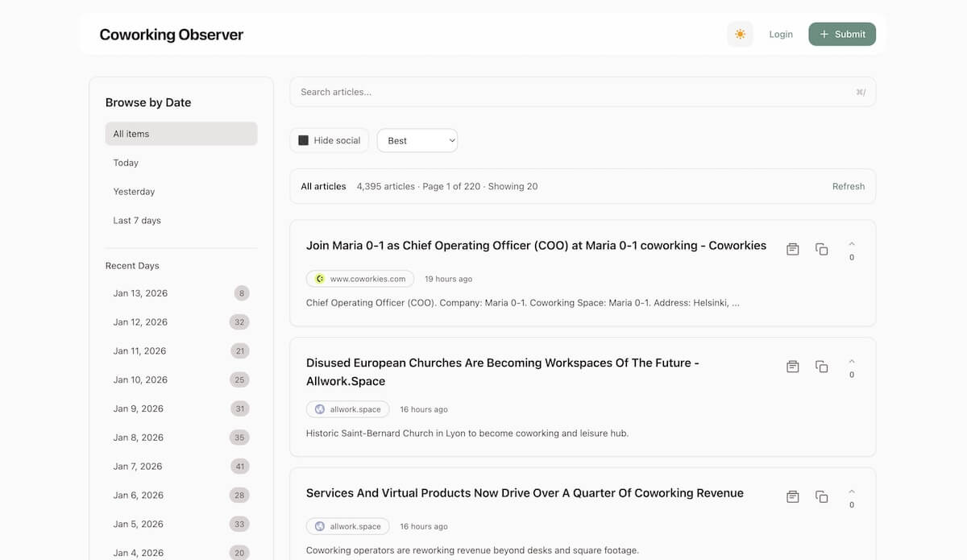Image resolution: width=967 pixels, height=560 pixels.
Task: Upvote the Maria 0-1 COO article
Action: tap(852, 244)
